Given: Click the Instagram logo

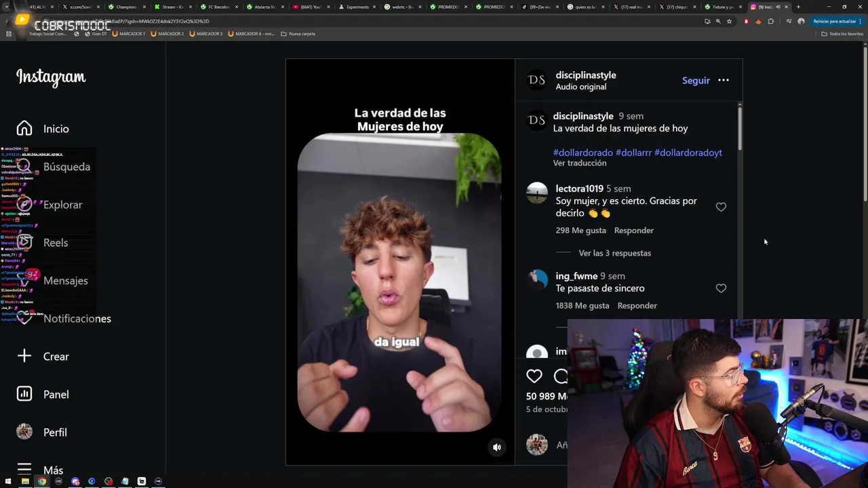Looking at the screenshot, I should (51, 77).
